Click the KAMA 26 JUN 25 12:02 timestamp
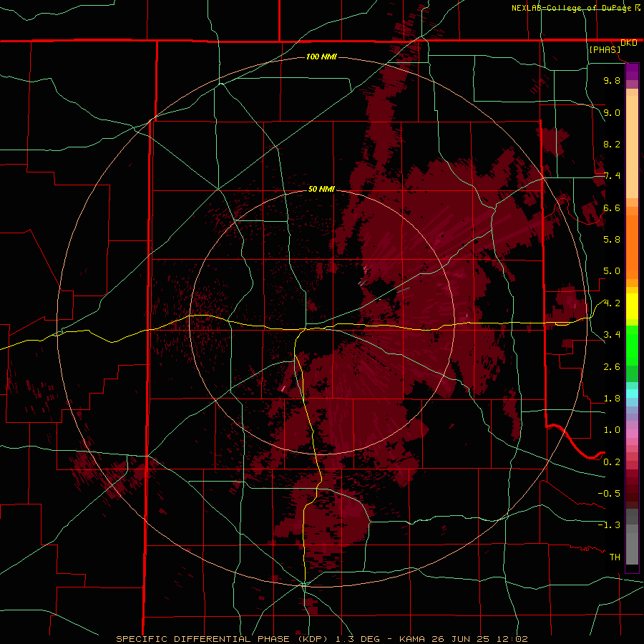This screenshot has height=644, width=644. [x=463, y=639]
